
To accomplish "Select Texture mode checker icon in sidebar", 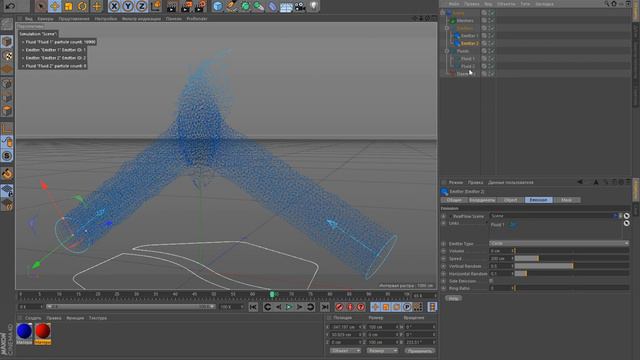I will click(7, 56).
